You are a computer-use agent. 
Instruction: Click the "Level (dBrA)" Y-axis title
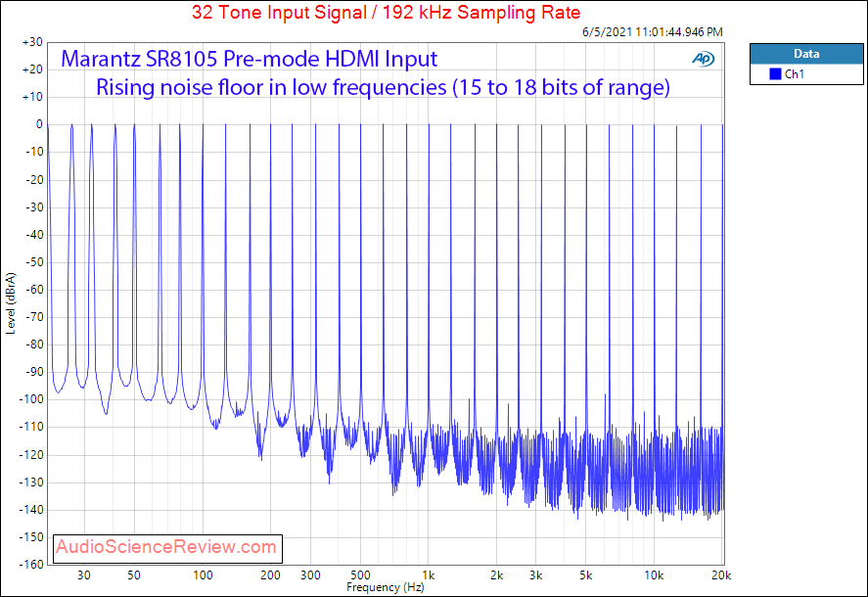click(x=11, y=303)
